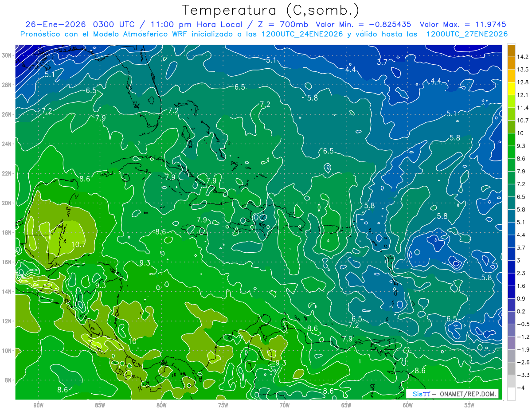Click the 14.2 colorbar tick label
The image size is (532, 411).
coord(524,57)
